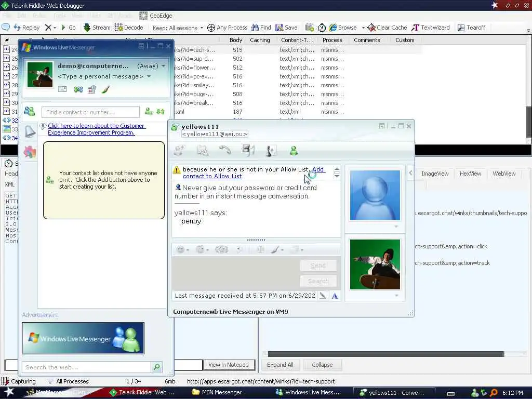
Task: Open the winks picker dropdown
Action: pos(202,250)
